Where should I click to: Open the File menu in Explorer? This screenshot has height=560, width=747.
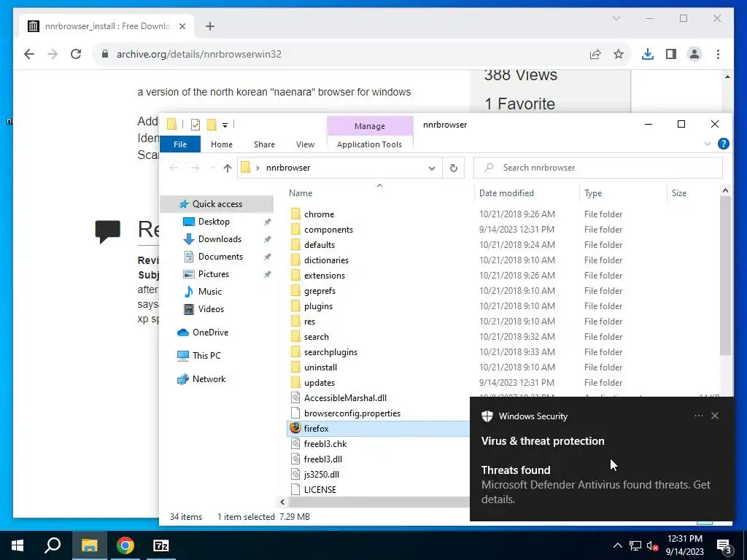click(x=180, y=144)
